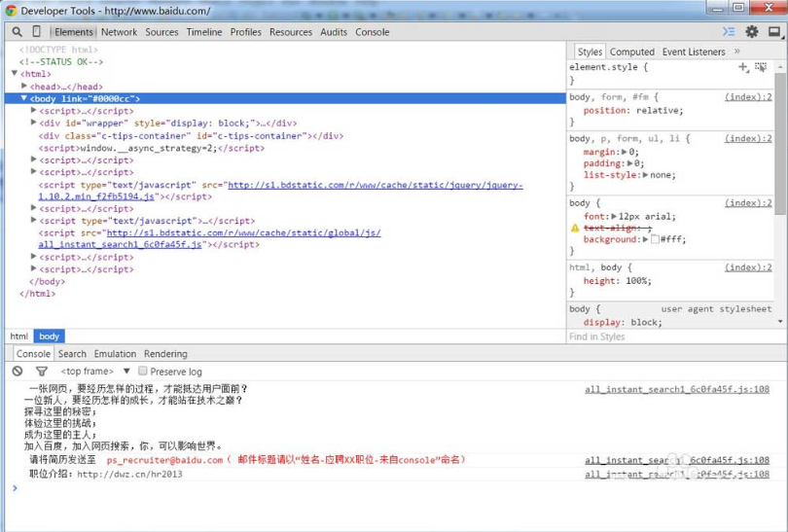Switch to the Network tab
The width and height of the screenshot is (788, 532).
119,32
